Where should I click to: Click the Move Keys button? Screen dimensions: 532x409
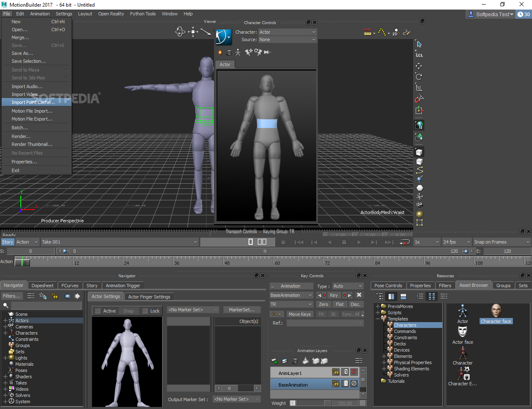300,314
